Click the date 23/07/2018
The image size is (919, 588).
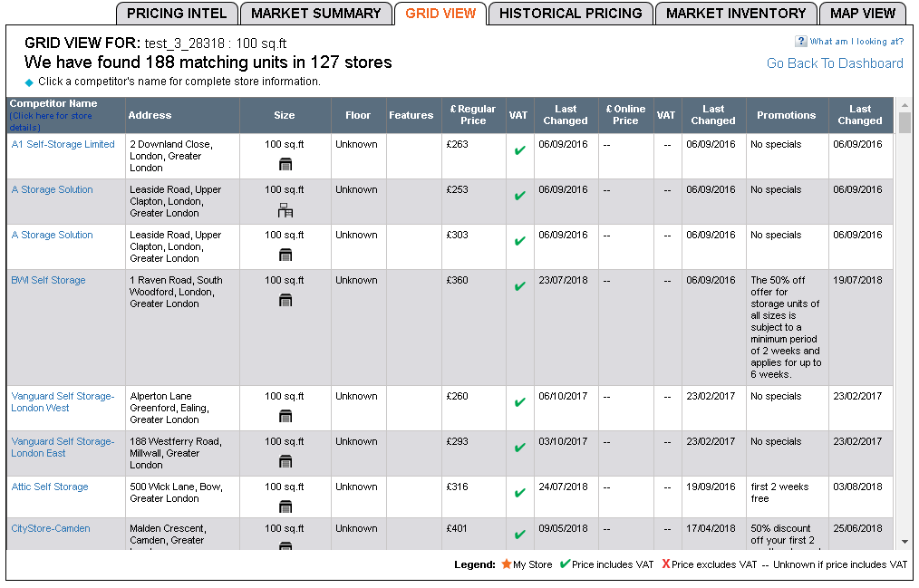click(563, 280)
